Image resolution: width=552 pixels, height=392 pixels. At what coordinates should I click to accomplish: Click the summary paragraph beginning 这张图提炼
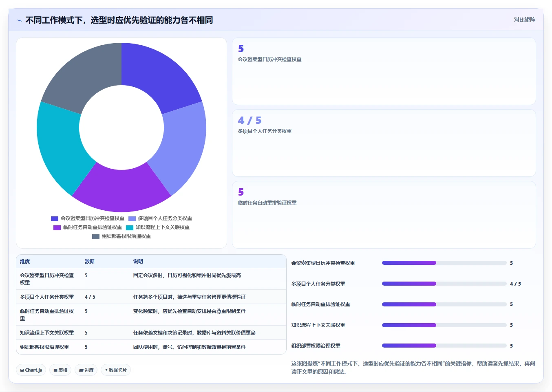(x=413, y=368)
